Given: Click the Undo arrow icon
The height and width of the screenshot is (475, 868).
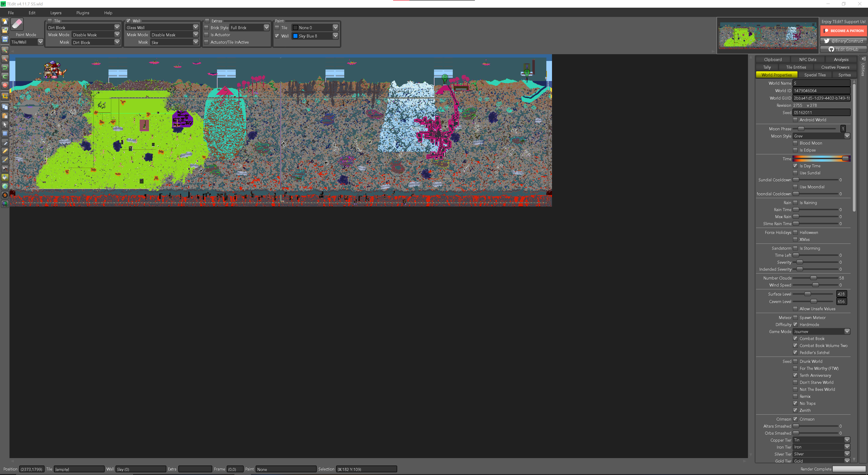Looking at the screenshot, I should pos(5,67).
